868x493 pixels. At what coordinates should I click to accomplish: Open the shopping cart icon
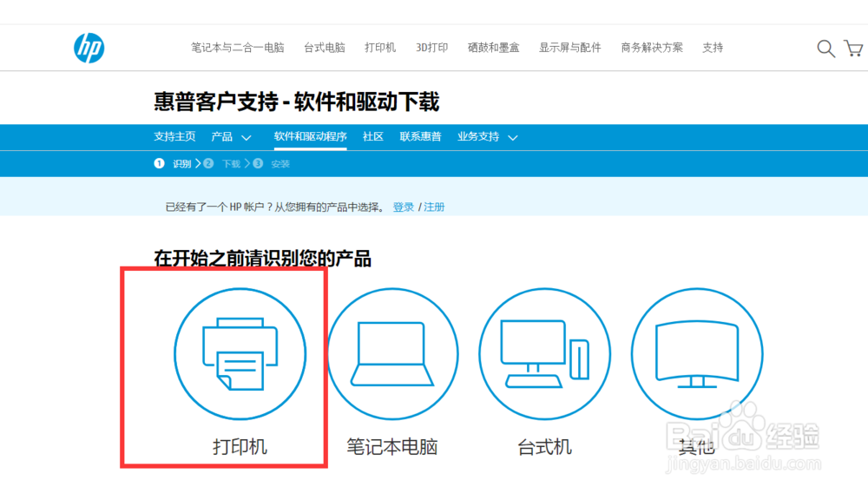[853, 48]
